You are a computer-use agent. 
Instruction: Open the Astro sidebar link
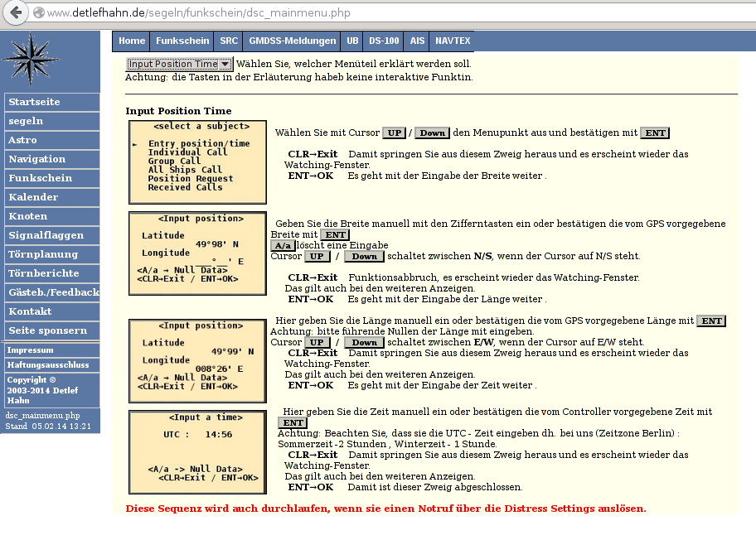click(52, 140)
